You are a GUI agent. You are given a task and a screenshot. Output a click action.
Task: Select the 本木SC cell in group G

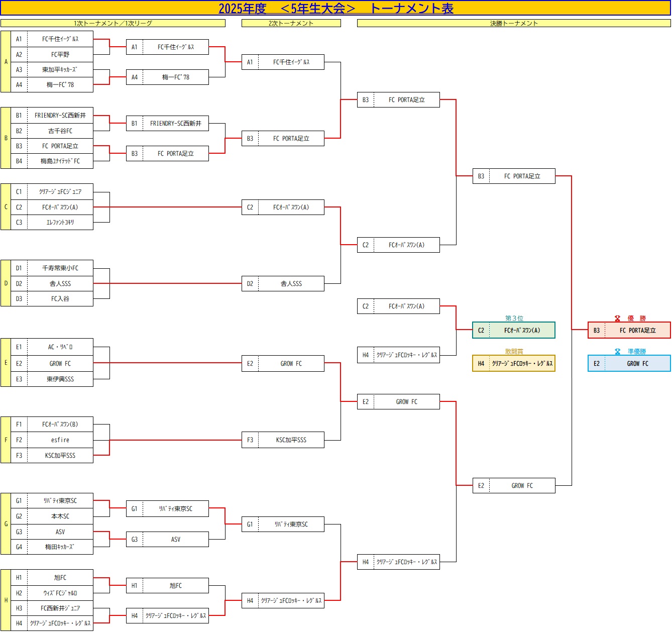[x=60, y=516]
